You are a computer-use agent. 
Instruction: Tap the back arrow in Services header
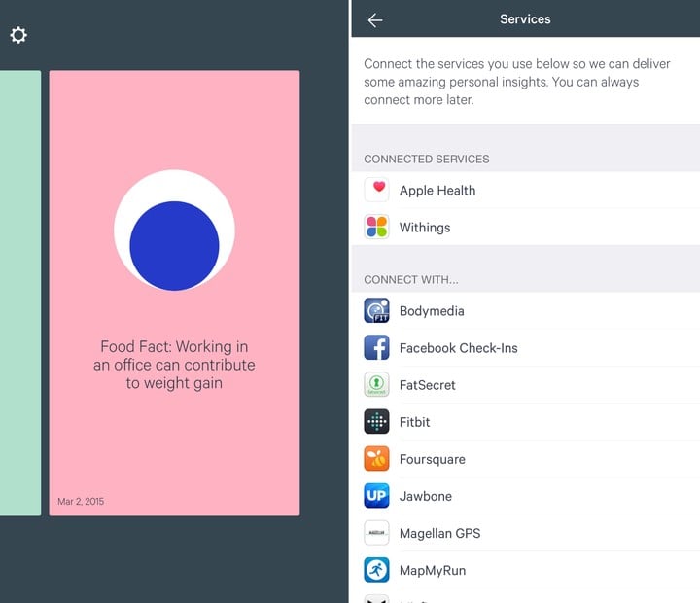375,20
